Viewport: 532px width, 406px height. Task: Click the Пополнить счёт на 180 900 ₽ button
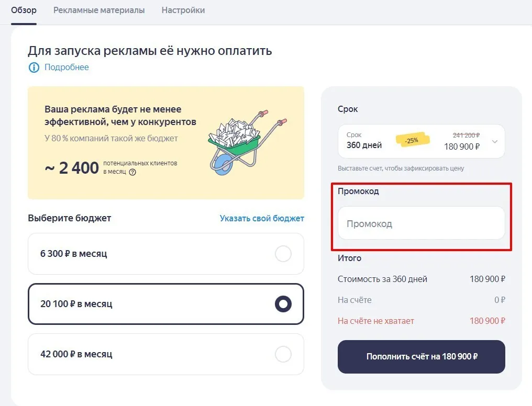coord(421,357)
